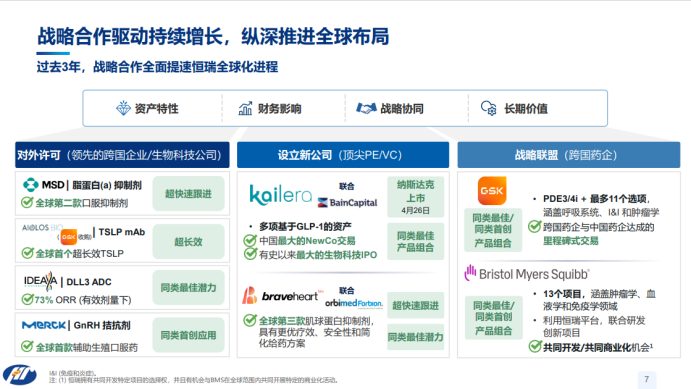
Task: Click the text PDE3/4i + 最多11个选项
Action: click(596, 199)
